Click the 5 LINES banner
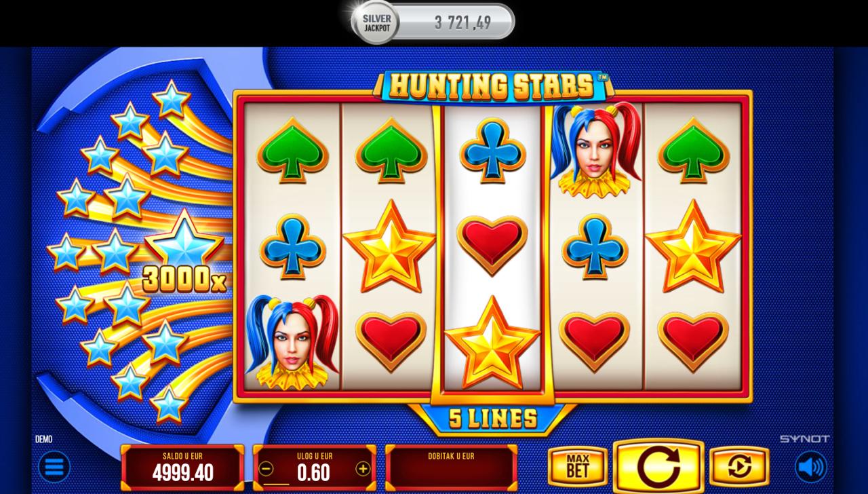868x494 pixels. 492,419
